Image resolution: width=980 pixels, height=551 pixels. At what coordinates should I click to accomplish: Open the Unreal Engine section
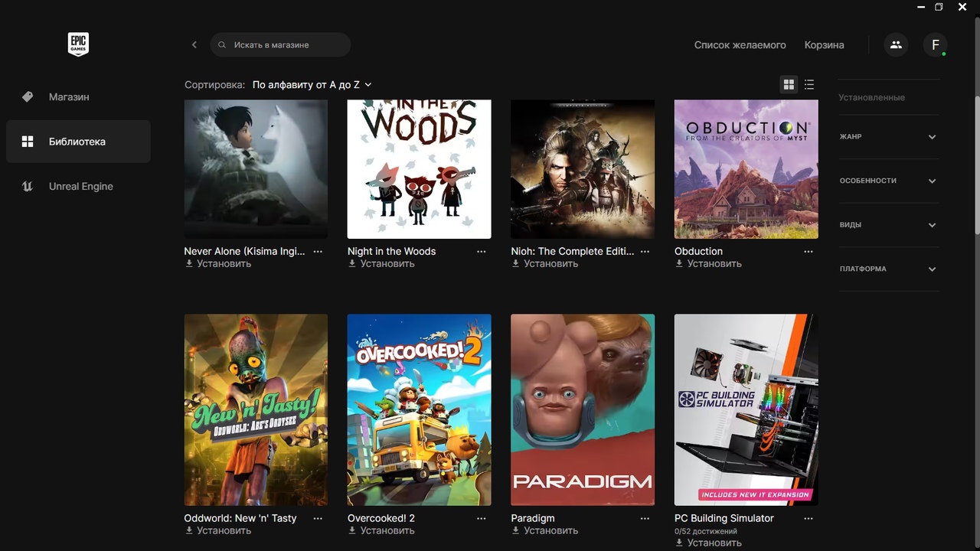[x=78, y=186]
